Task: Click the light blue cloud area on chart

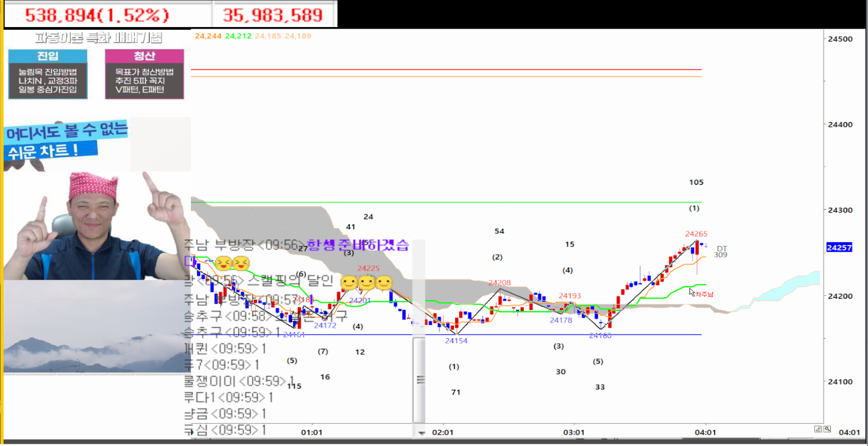Action: (787, 287)
